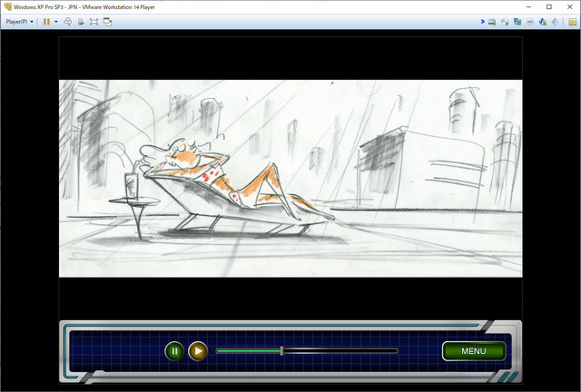Click the printer device icon

(530, 22)
